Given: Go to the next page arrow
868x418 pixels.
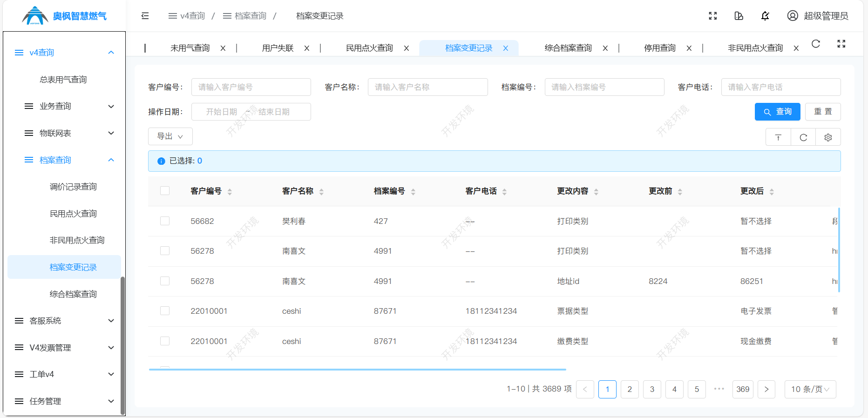Looking at the screenshot, I should click(x=766, y=389).
